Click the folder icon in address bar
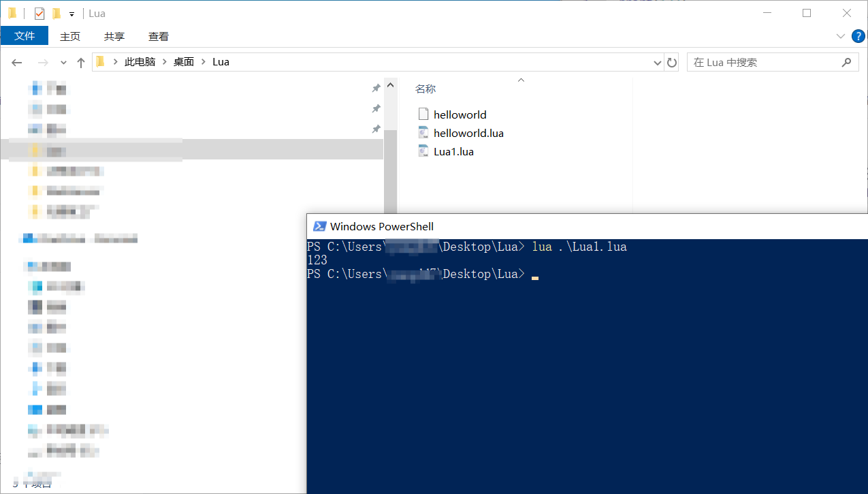This screenshot has height=494, width=868. (x=101, y=62)
